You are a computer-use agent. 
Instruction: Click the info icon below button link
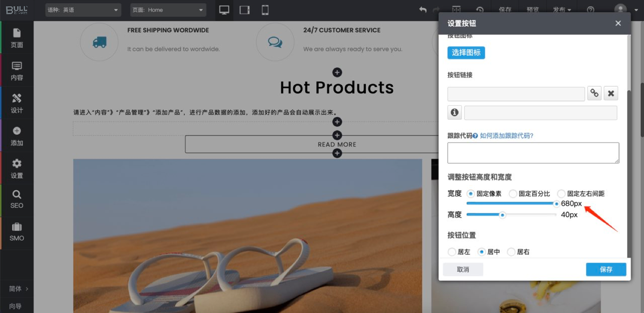[454, 113]
